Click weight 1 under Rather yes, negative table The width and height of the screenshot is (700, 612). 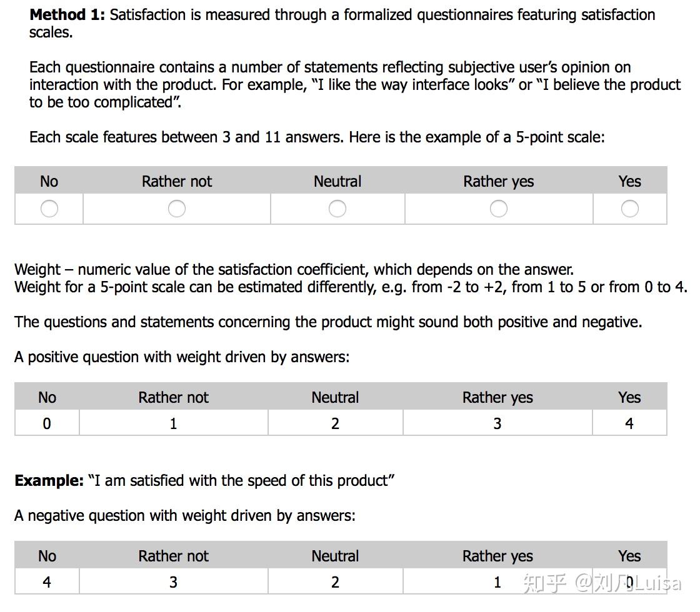pos(497,582)
